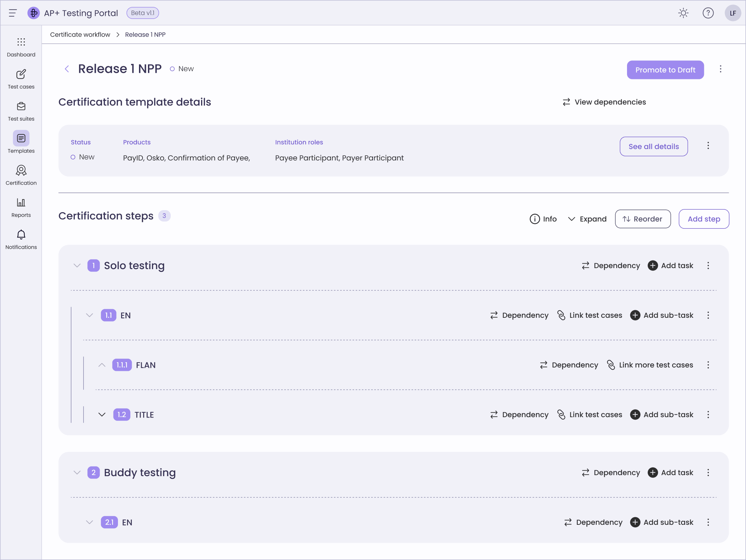Viewport: 746px width, 560px height.
Task: Click Add sub-task for 2.1 EN
Action: (x=662, y=522)
